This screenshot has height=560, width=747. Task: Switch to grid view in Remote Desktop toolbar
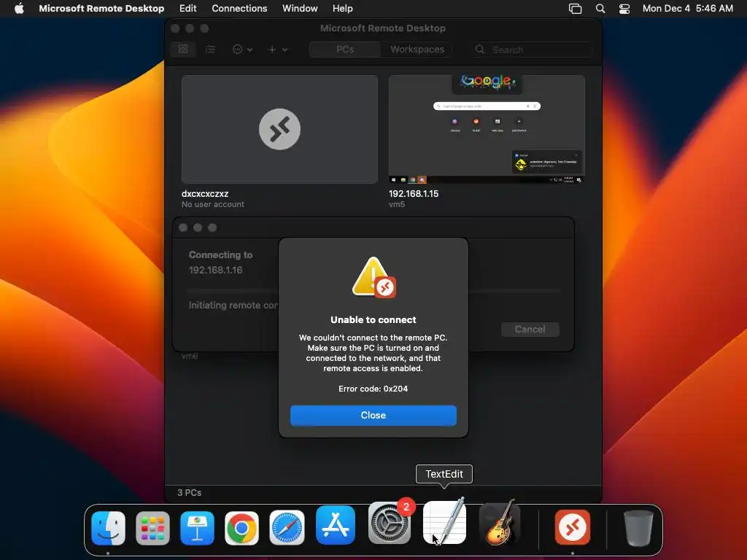(x=183, y=49)
